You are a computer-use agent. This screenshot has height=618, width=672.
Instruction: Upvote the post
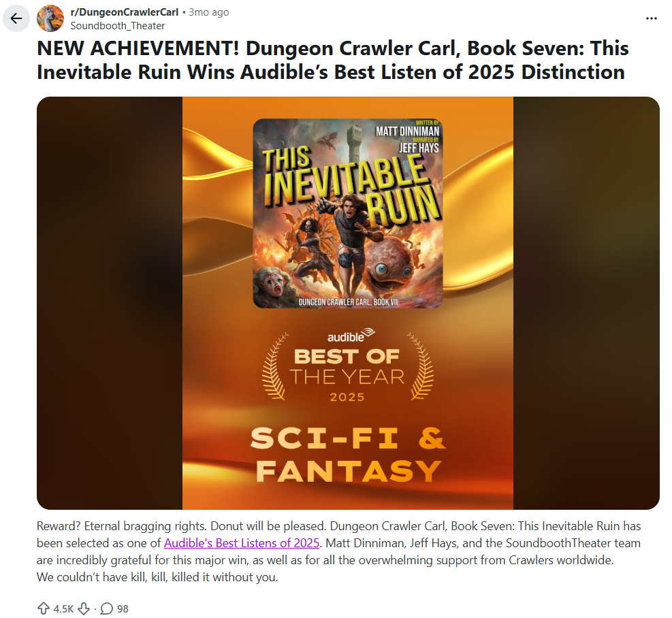[x=44, y=608]
